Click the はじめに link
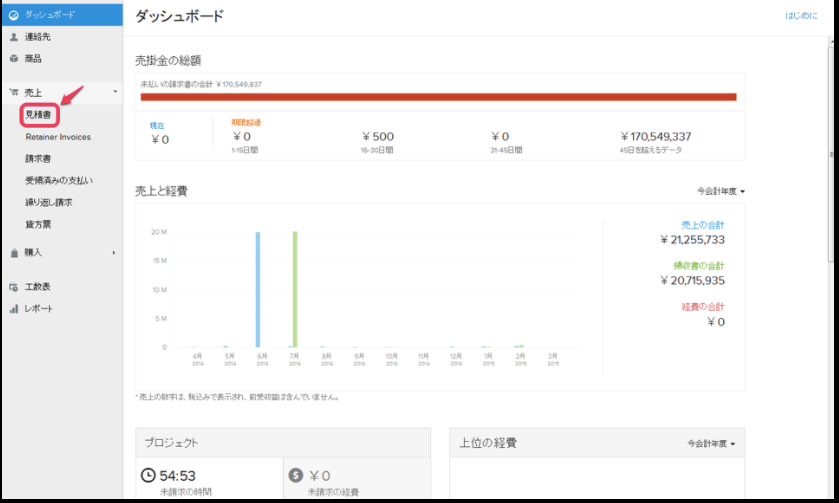 [x=801, y=16]
